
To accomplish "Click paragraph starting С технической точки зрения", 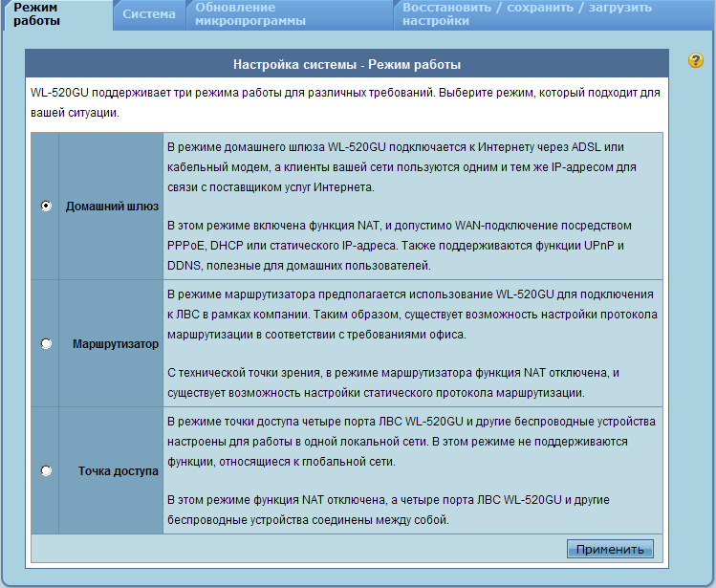I will coord(393,382).
